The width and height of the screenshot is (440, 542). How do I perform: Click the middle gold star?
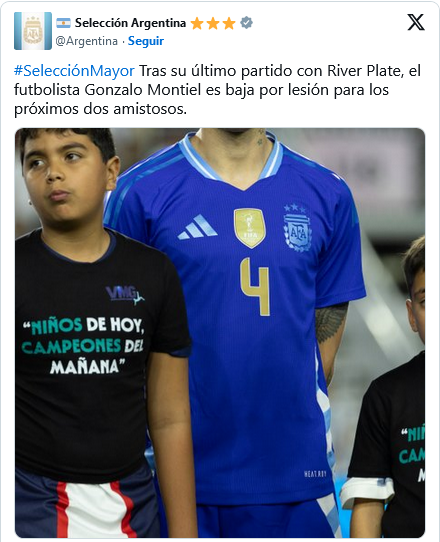pyautogui.click(x=213, y=23)
